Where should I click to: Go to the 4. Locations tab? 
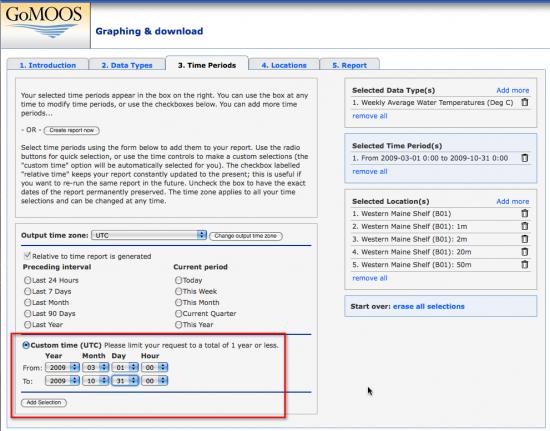[x=284, y=65]
